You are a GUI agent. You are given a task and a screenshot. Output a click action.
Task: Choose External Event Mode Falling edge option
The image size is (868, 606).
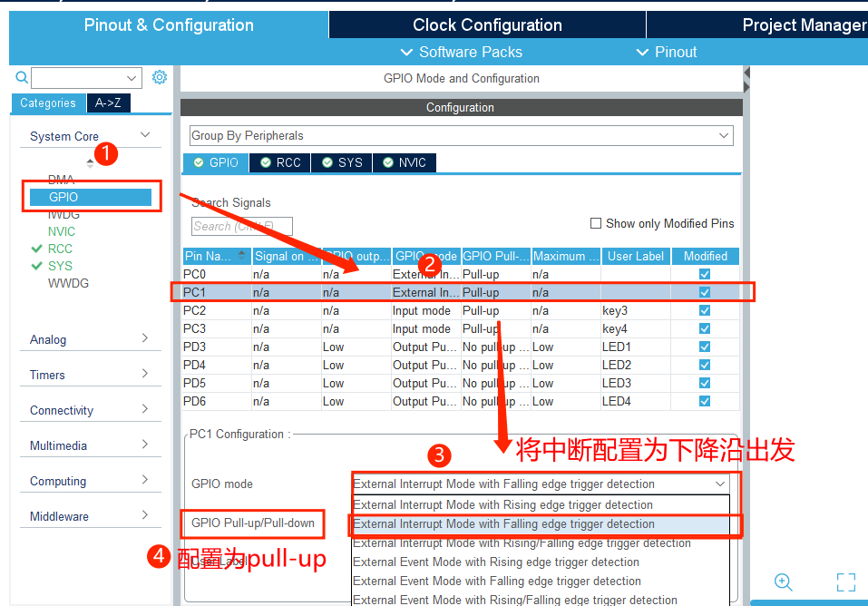coord(541,581)
